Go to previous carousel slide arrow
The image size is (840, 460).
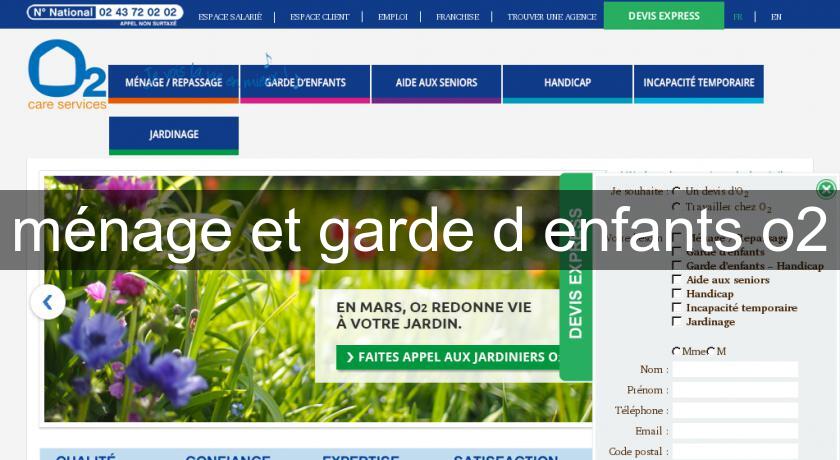[48, 302]
